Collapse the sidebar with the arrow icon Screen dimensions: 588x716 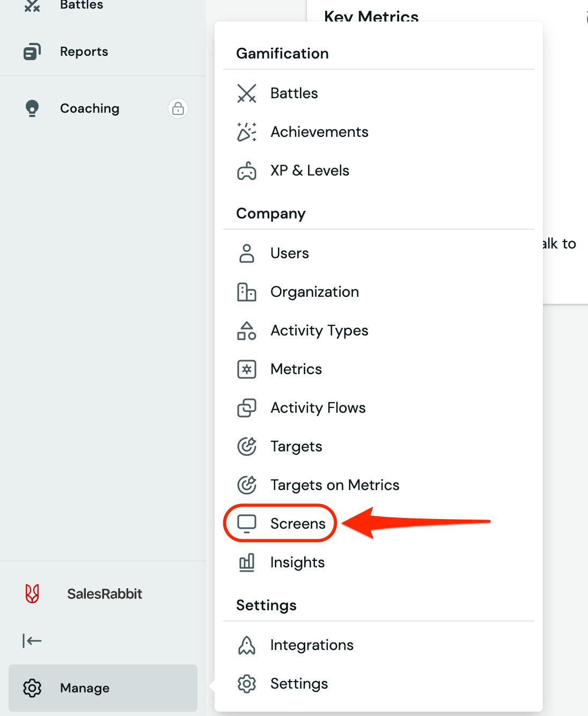[x=32, y=640]
